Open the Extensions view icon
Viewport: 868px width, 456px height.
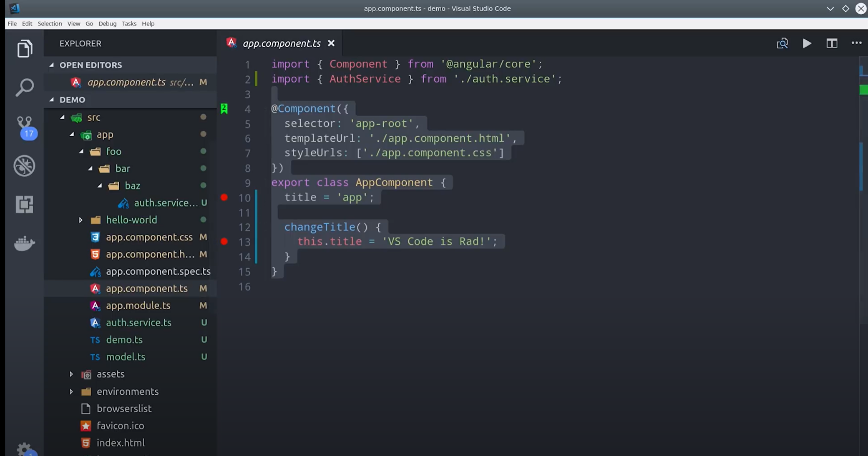25,204
